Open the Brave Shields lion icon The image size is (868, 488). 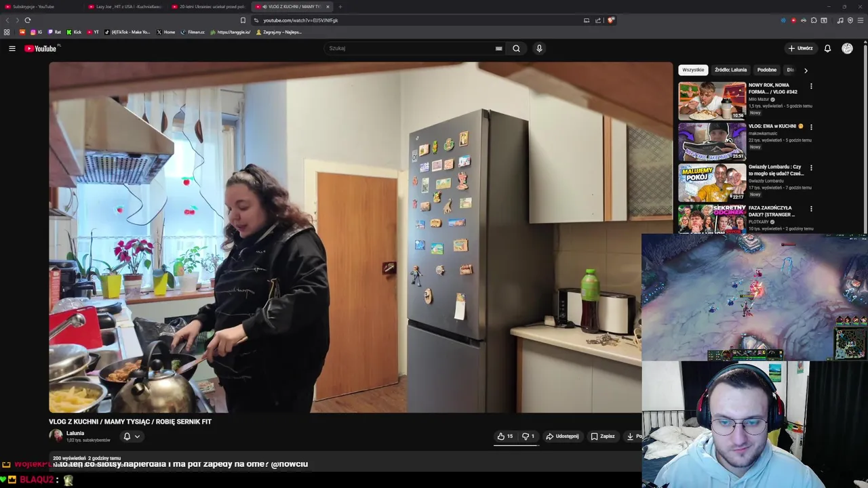point(610,20)
